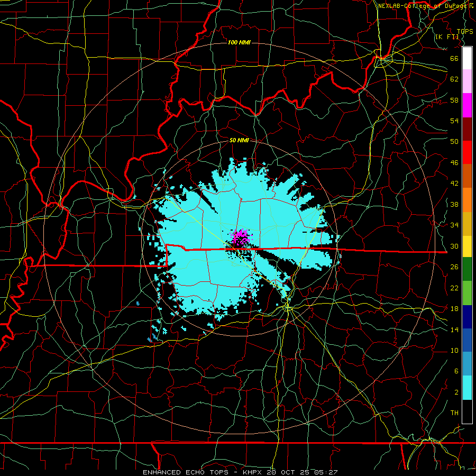476x476 pixels.
Task: Click the '46' legend value
Action: click(454, 163)
